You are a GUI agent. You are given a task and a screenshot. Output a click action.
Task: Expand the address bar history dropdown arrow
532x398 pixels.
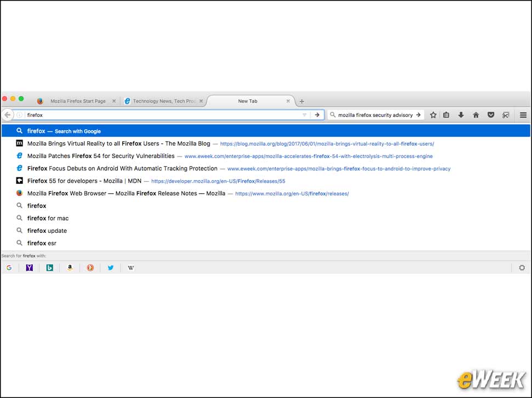304,115
